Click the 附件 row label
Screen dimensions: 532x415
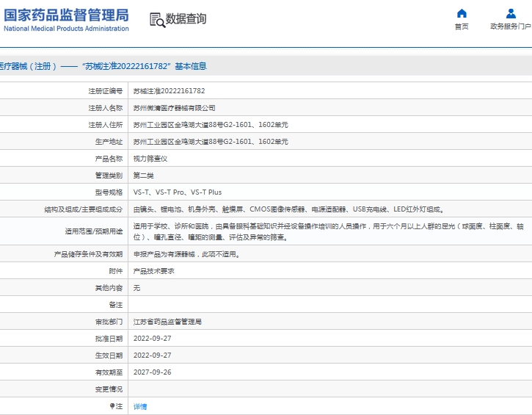click(x=116, y=271)
